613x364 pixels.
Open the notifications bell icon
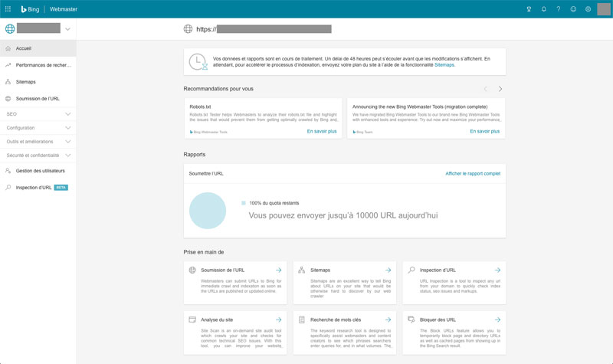pos(543,9)
